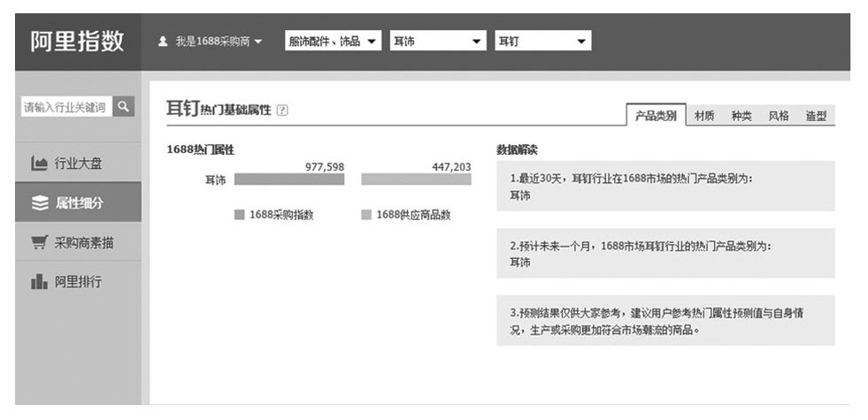
Task: Switch to the 风格 tab
Action: click(779, 116)
